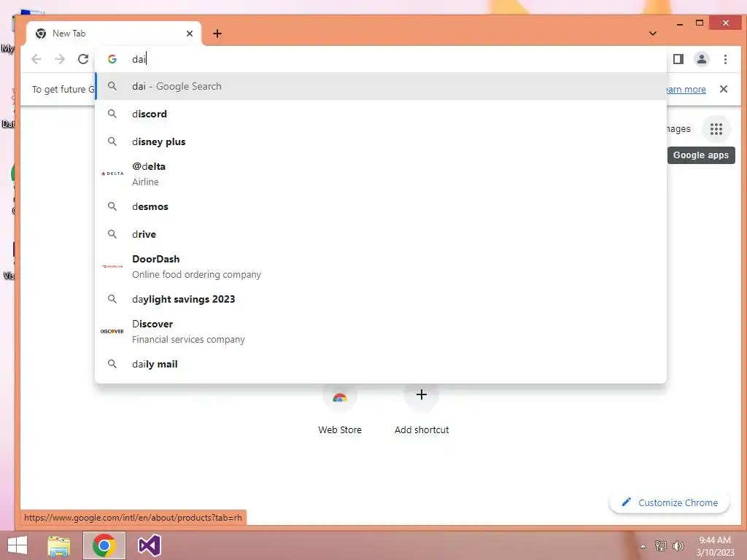Click the Chrome back arrow button

pyautogui.click(x=36, y=59)
